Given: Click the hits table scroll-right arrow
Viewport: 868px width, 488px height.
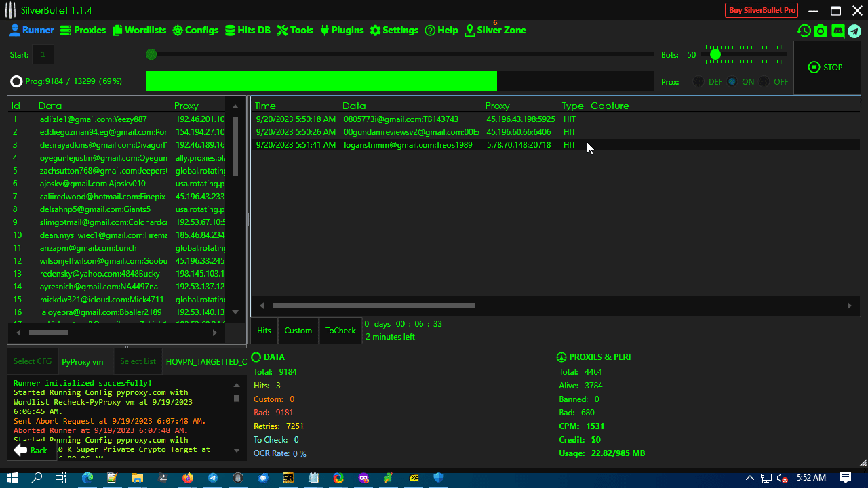Looking at the screenshot, I should [x=849, y=306].
